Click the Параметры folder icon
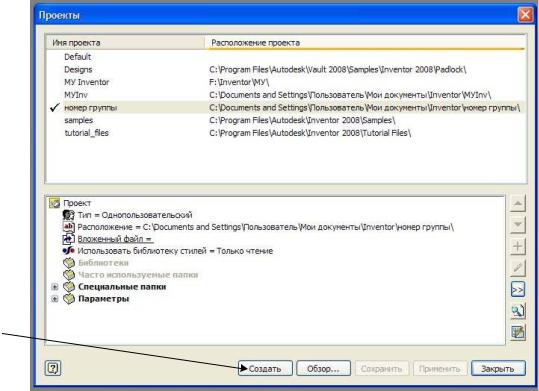Viewport: 539px width, 391px height. tap(69, 298)
